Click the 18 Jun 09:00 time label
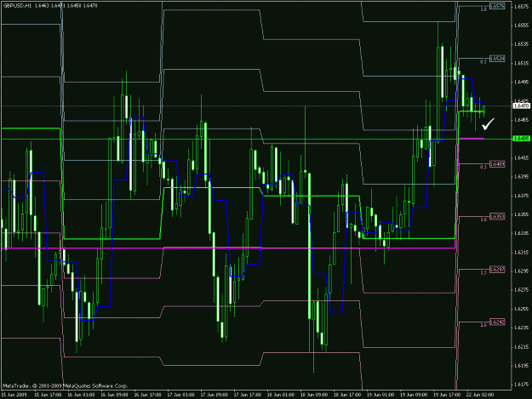Viewport: 532px width, 399px height. pyautogui.click(x=314, y=395)
